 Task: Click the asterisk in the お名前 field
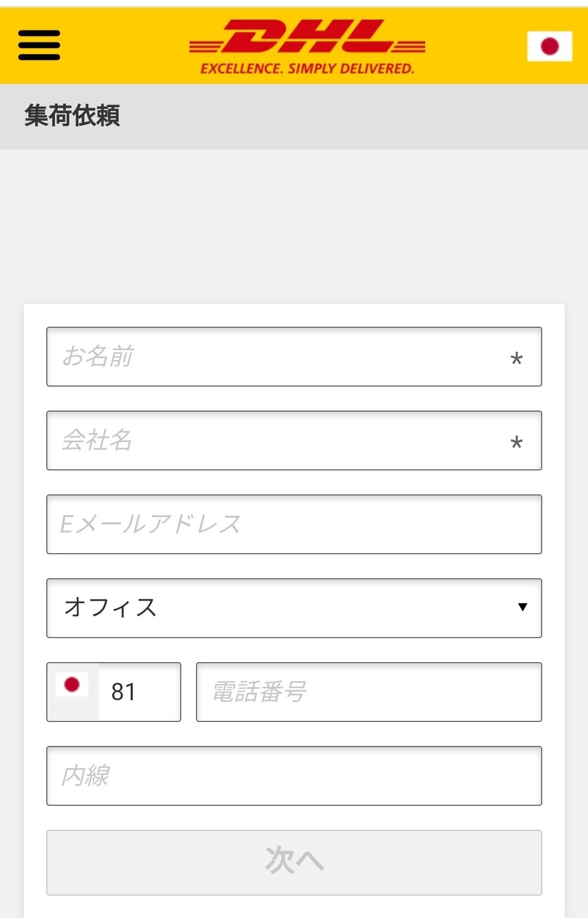click(517, 359)
